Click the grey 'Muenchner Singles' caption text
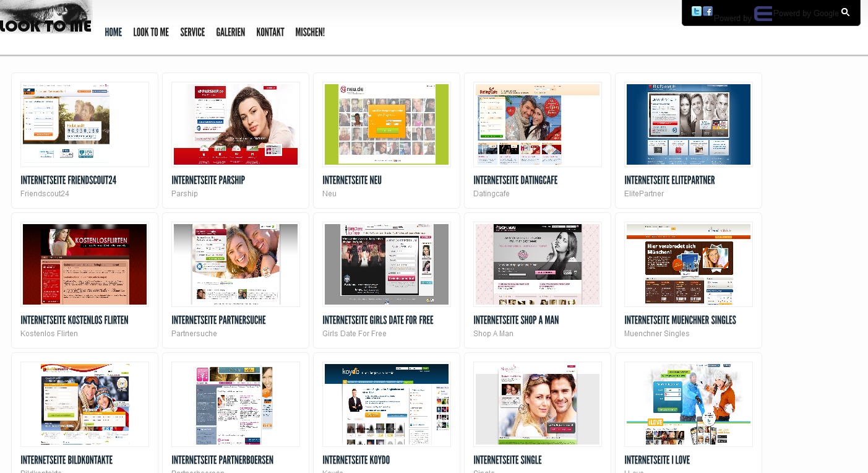Screen dimensions: 868x473 pyautogui.click(x=656, y=334)
